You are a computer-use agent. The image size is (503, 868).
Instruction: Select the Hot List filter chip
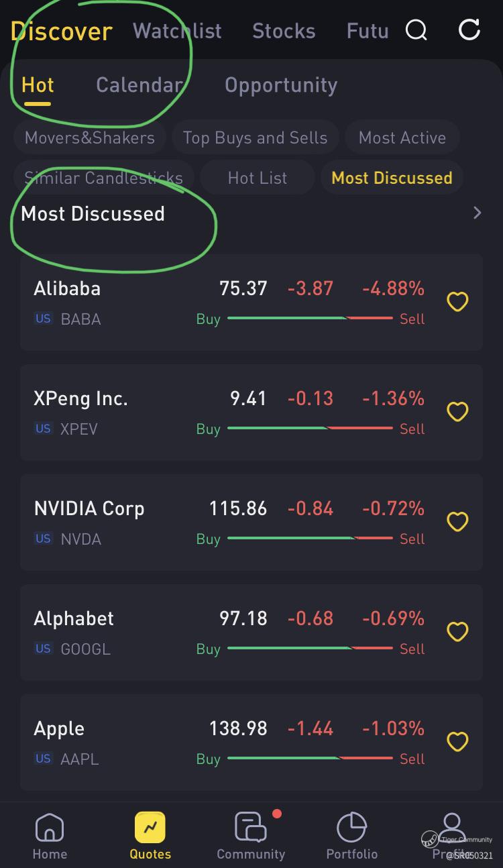pyautogui.click(x=257, y=178)
